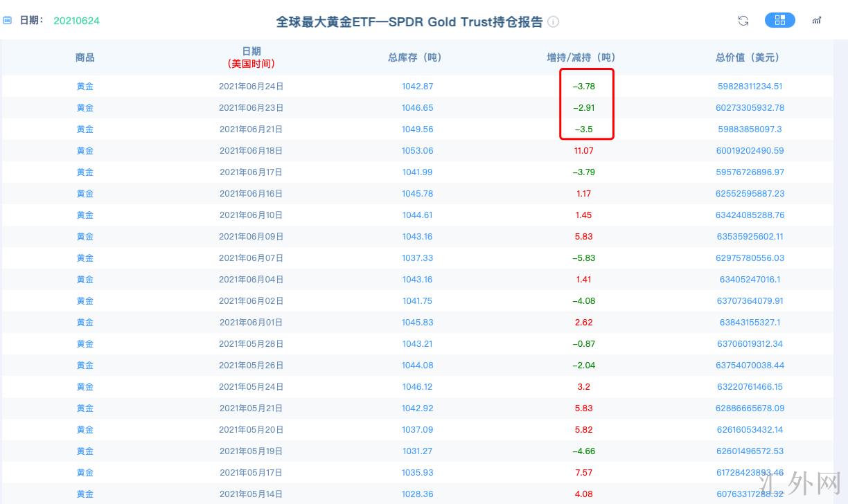Screen dimensions: 848x504
Task: Select change value 1.45
Action: [583, 215]
